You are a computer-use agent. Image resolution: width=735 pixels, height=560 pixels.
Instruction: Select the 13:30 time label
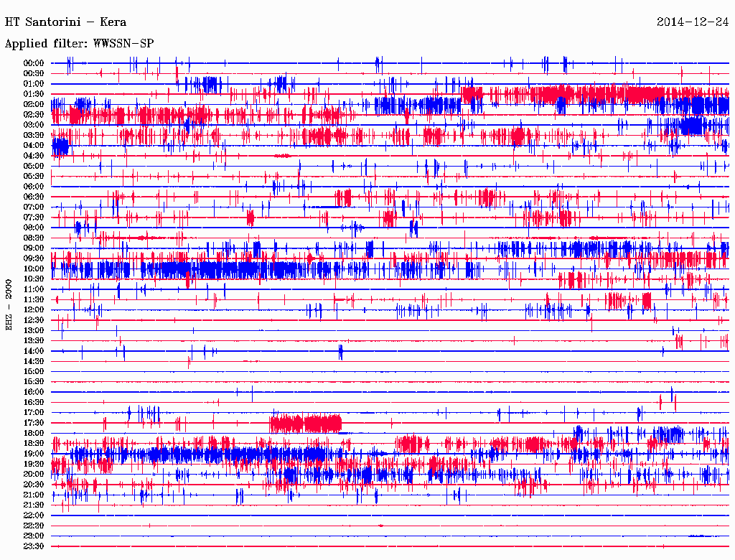34,340
